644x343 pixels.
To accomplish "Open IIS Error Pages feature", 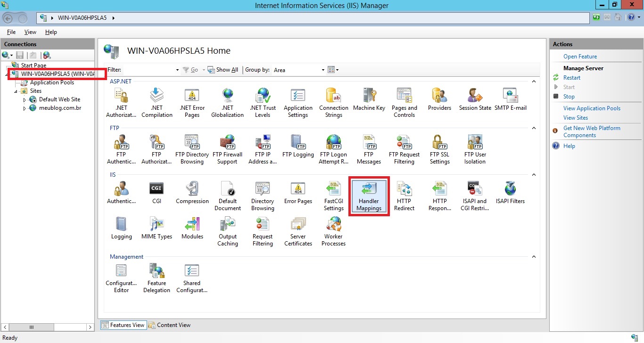I will (x=298, y=193).
